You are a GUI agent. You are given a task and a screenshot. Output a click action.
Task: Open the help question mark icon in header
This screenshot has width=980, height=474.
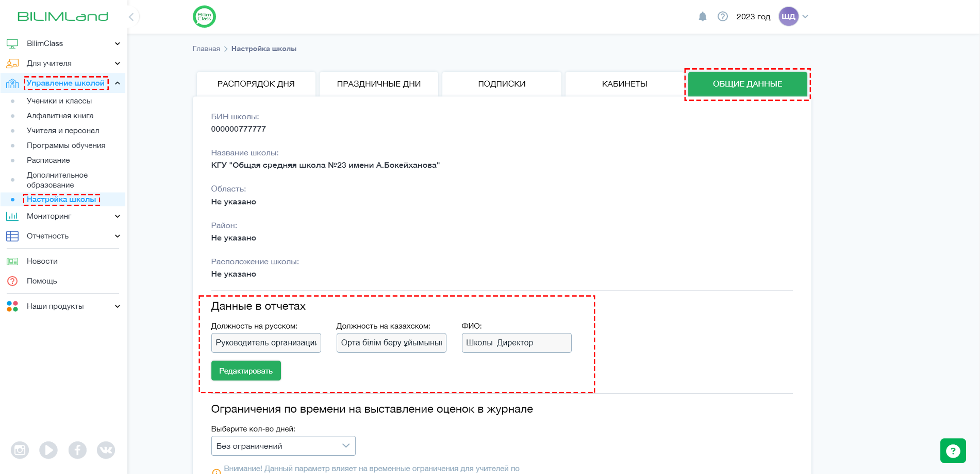tap(722, 16)
